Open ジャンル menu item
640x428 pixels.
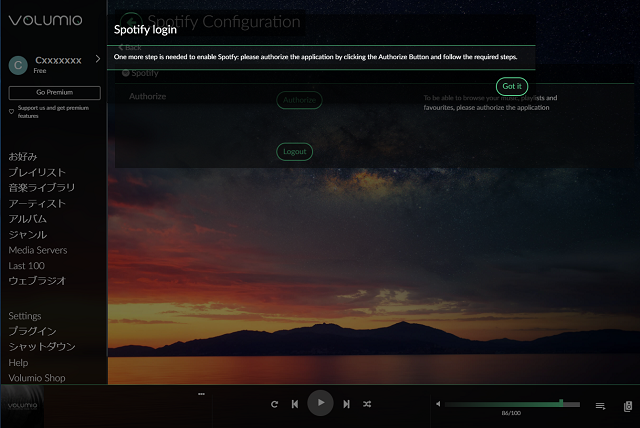[x=28, y=235]
